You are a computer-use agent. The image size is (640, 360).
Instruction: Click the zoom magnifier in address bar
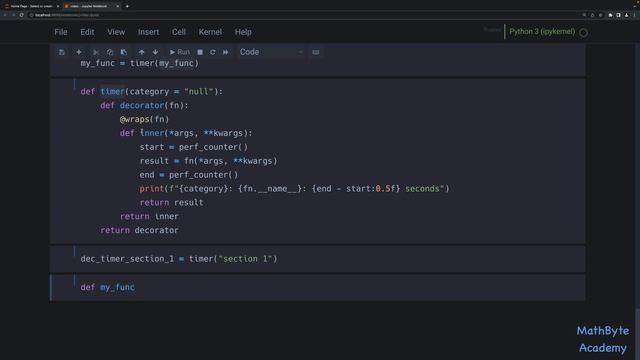pyautogui.click(x=584, y=15)
